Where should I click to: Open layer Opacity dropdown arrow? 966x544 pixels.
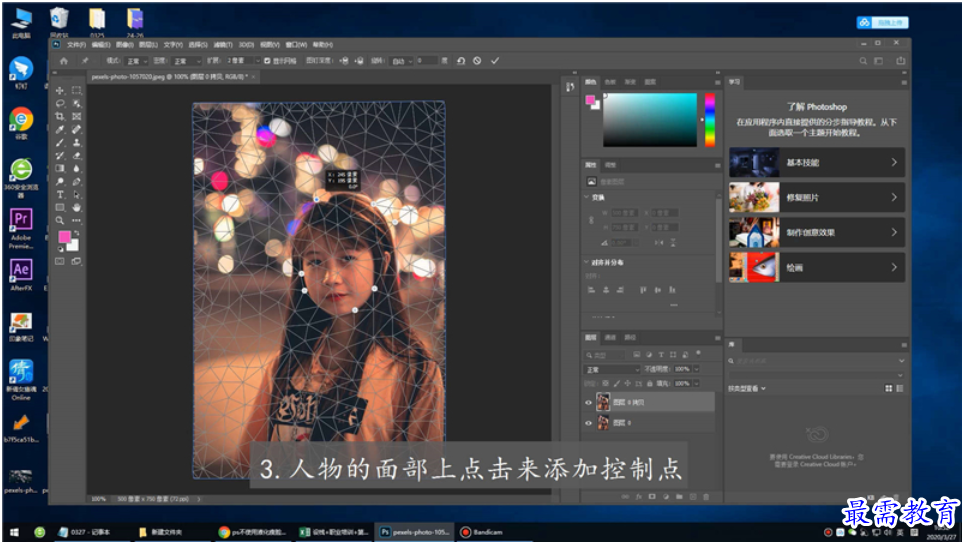(697, 369)
